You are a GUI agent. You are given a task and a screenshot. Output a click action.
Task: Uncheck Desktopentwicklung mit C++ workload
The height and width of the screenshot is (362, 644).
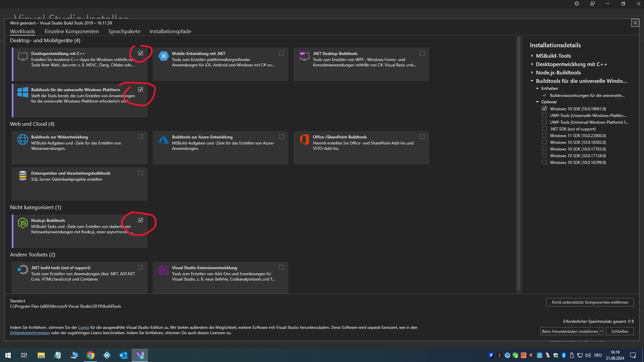coord(141,53)
